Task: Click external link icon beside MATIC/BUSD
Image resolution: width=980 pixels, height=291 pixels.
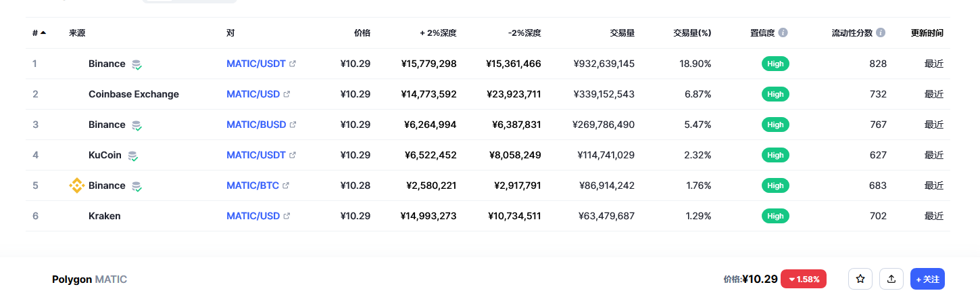Action: click(293, 125)
